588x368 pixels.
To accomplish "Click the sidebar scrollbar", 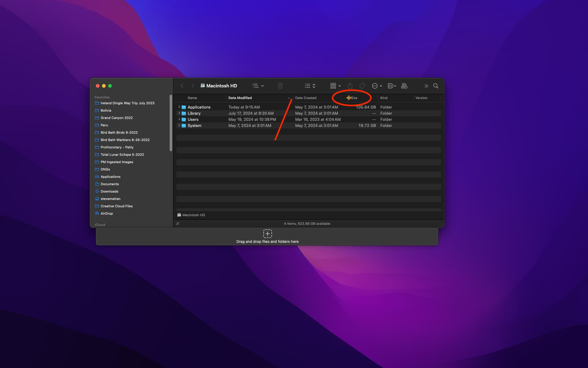I will [x=171, y=123].
